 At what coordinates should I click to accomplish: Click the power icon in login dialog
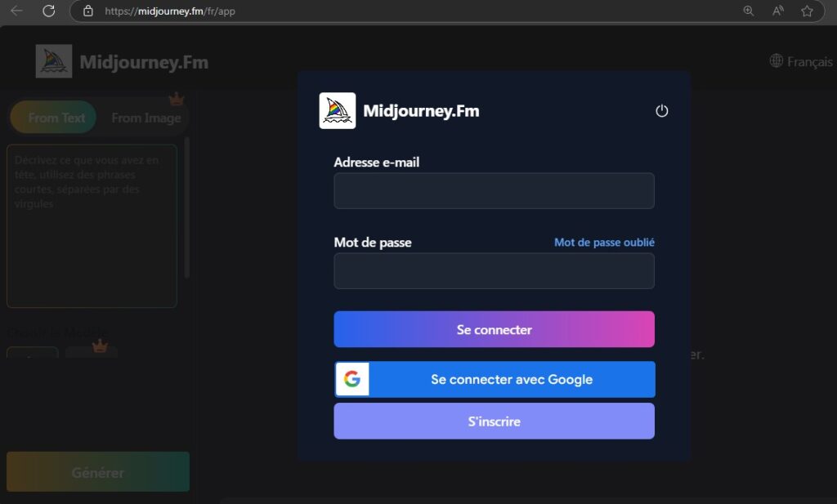661,111
